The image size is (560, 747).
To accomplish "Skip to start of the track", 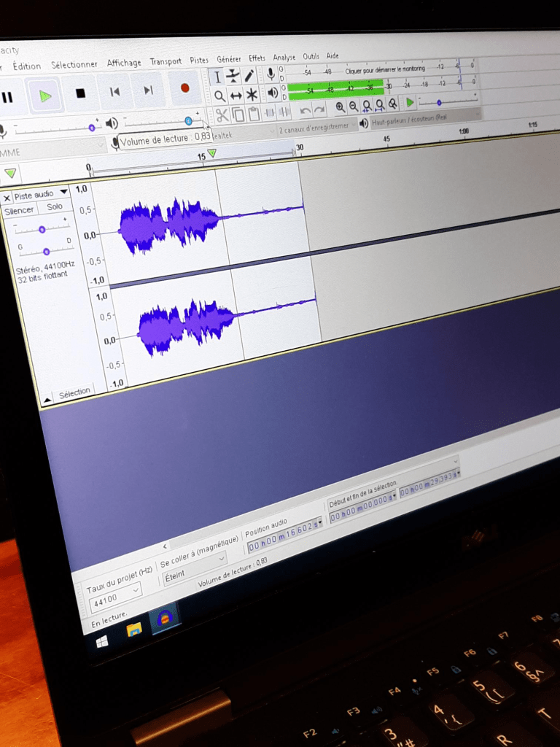I will (114, 91).
